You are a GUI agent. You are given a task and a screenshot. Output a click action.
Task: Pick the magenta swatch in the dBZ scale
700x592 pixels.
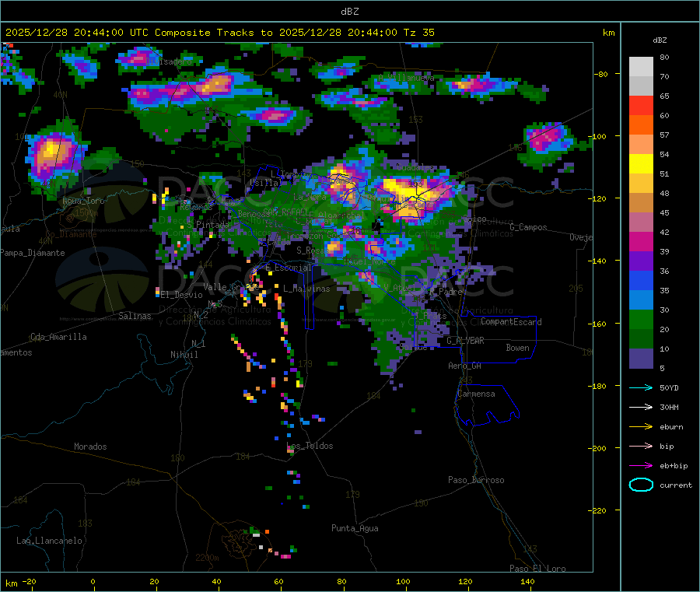point(641,241)
